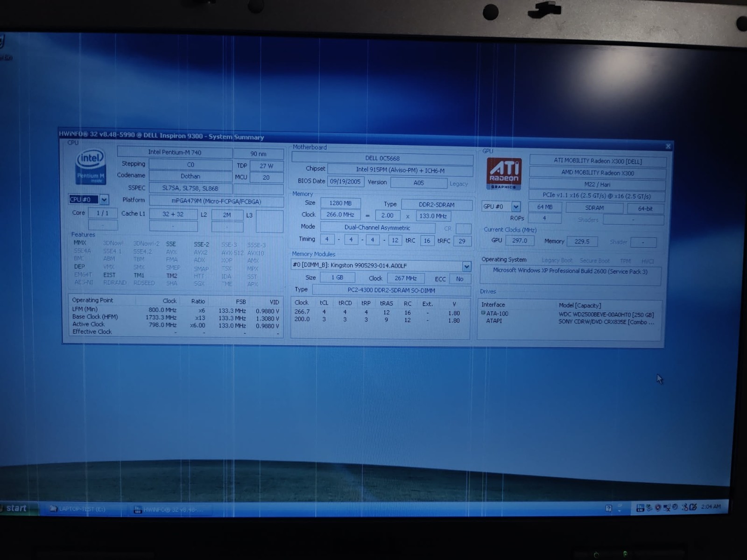Click the BIOS Version value A05
Screen dimensions: 747x560
419,183
